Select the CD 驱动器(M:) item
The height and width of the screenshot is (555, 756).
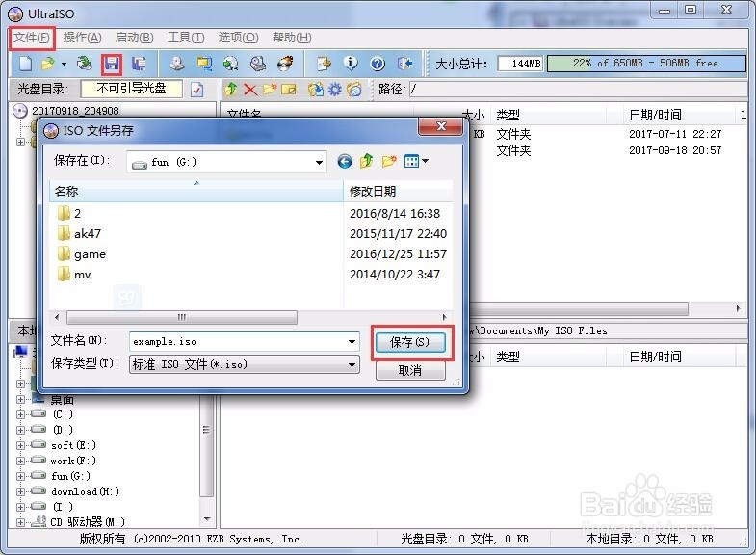point(88,521)
